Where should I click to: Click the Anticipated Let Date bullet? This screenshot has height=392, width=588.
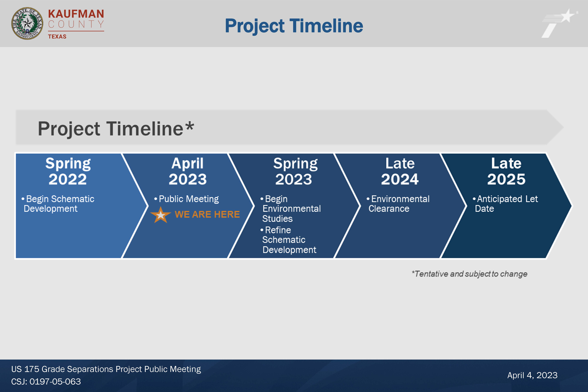pyautogui.click(x=505, y=204)
